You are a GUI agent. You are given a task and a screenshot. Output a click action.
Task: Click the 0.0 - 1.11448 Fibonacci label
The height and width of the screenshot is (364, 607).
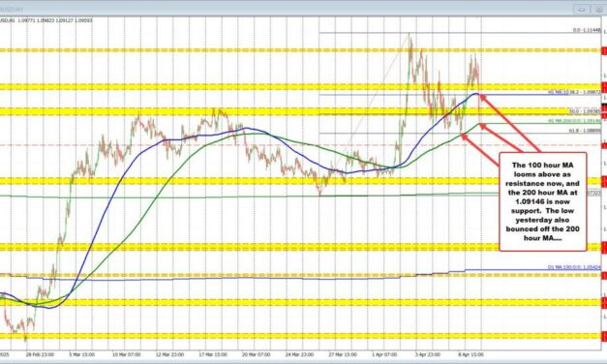[588, 30]
